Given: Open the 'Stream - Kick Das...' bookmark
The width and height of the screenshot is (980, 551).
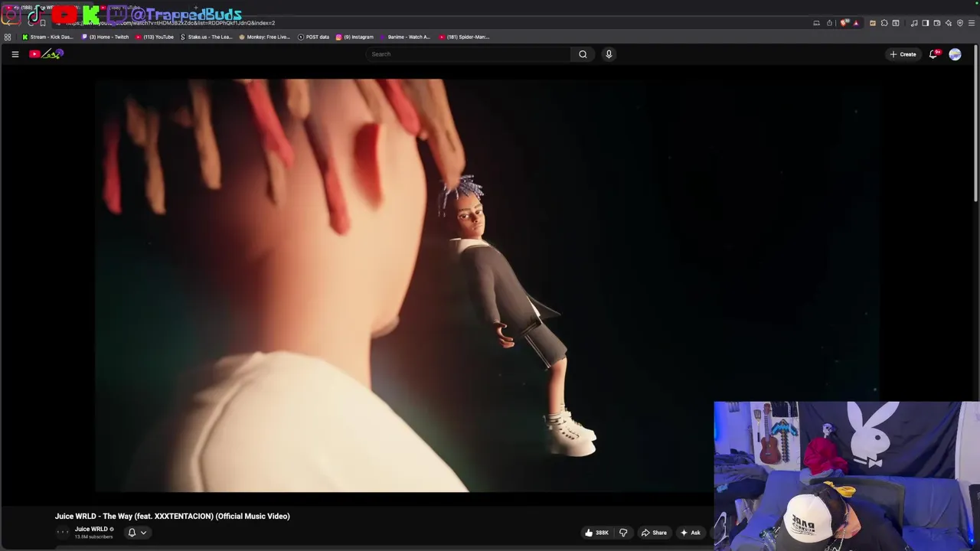Looking at the screenshot, I should pos(47,37).
